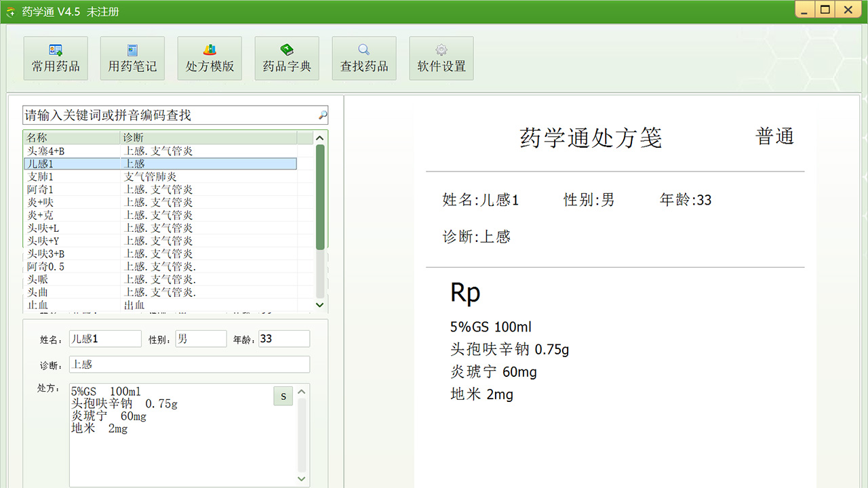Click the list scrollbar down arrow

point(319,305)
